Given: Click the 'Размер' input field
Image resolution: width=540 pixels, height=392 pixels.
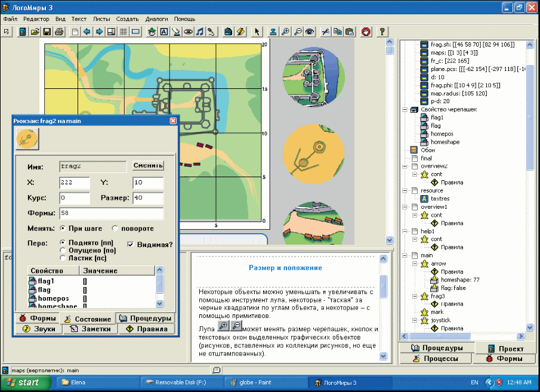Looking at the screenshot, I should 147,198.
